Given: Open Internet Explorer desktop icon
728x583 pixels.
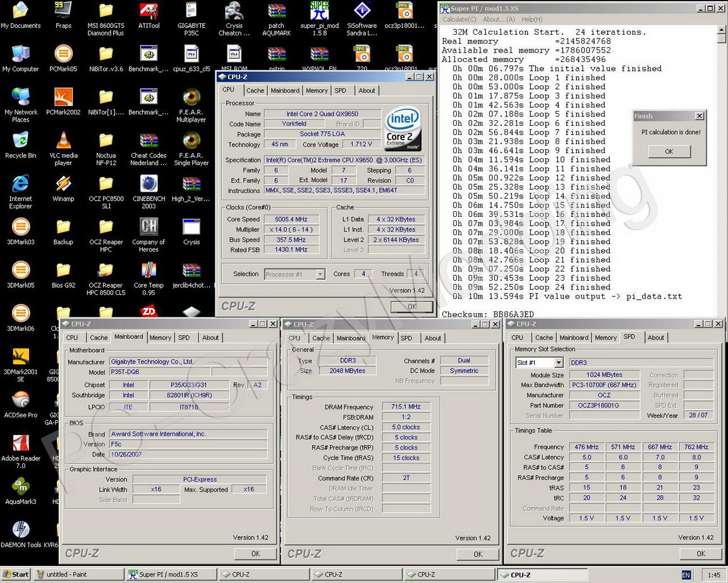Looking at the screenshot, I should (20, 192).
